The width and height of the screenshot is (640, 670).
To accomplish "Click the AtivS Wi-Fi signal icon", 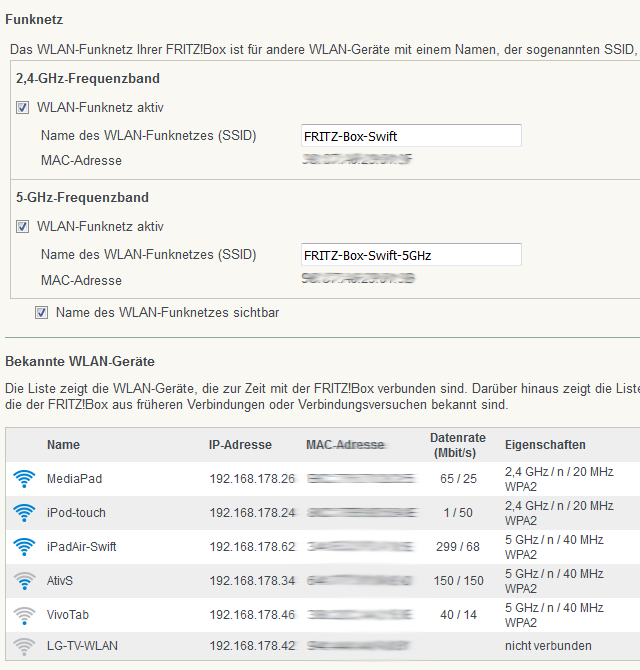I will click(24, 581).
